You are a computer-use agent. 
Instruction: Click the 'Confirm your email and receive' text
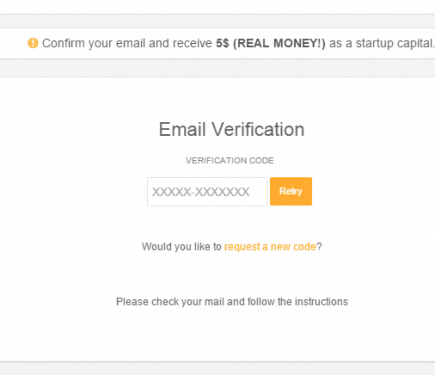coord(127,43)
